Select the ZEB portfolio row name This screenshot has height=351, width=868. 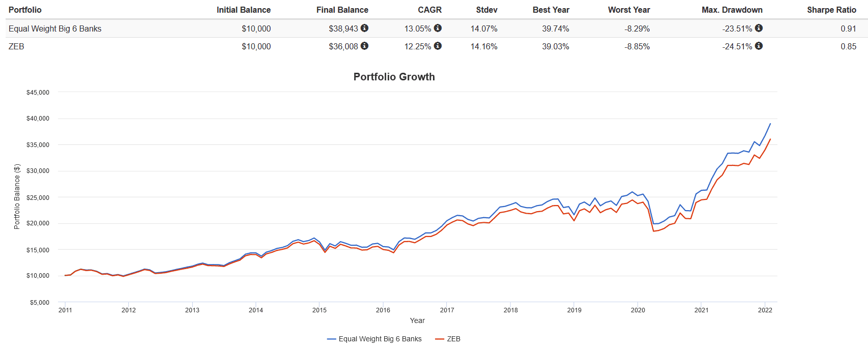coord(16,46)
